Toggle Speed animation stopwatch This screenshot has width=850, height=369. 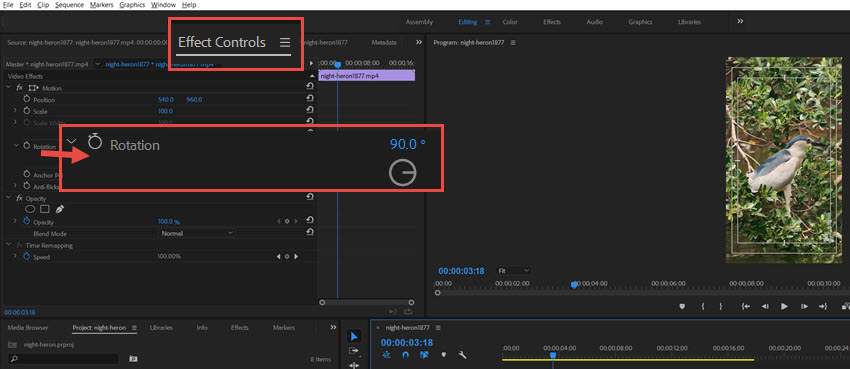[x=27, y=256]
